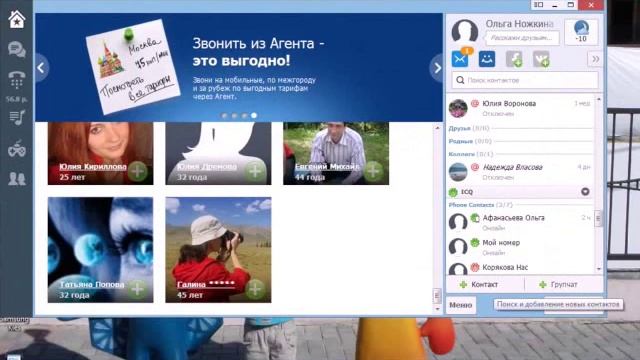Open Юлия Кириллова profile link
640x360 pixels.
click(93, 167)
